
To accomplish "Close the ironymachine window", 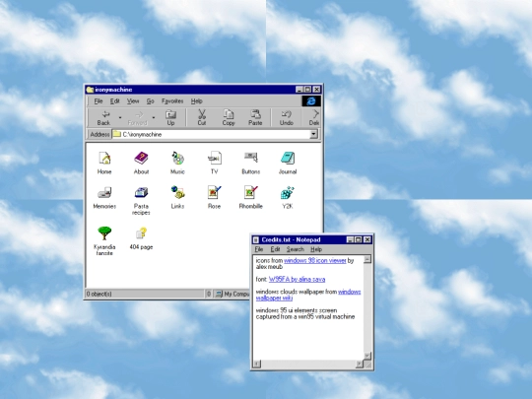I will (316, 90).
